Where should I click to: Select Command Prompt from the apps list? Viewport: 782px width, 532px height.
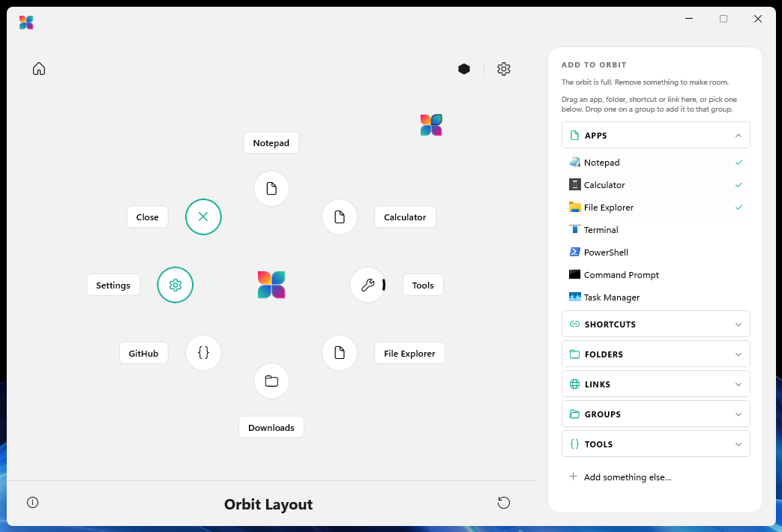point(656,275)
